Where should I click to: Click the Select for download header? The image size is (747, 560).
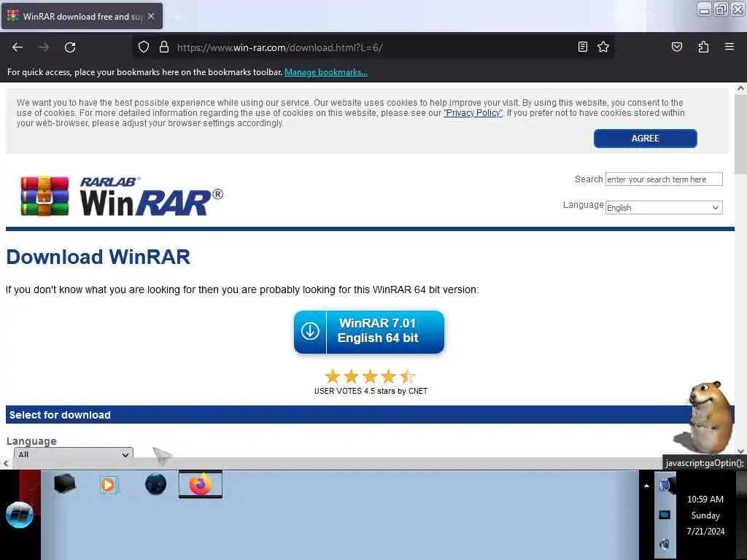[60, 415]
